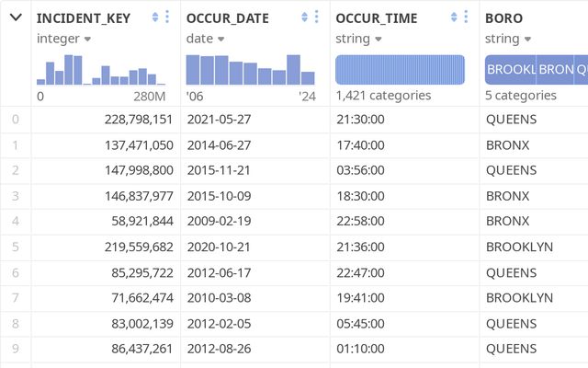This screenshot has width=588, height=368.
Task: Sort by the OCCUR_TIME column
Action: 455,17
